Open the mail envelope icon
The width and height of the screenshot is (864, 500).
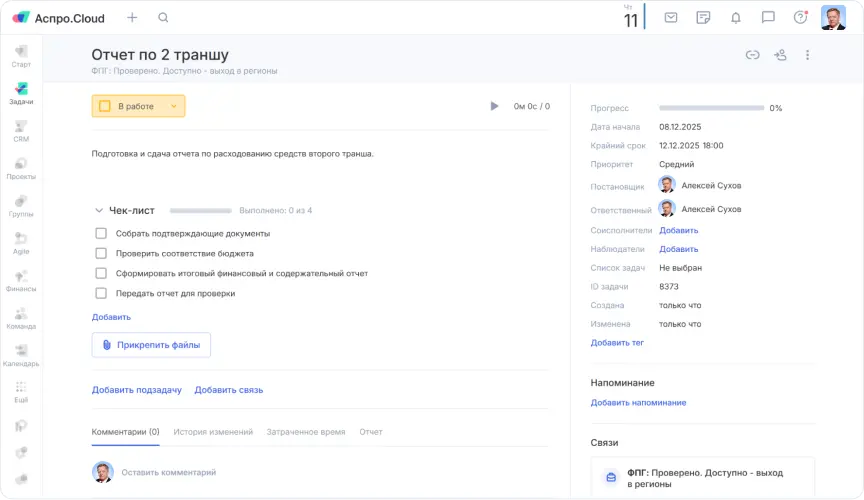pos(671,18)
